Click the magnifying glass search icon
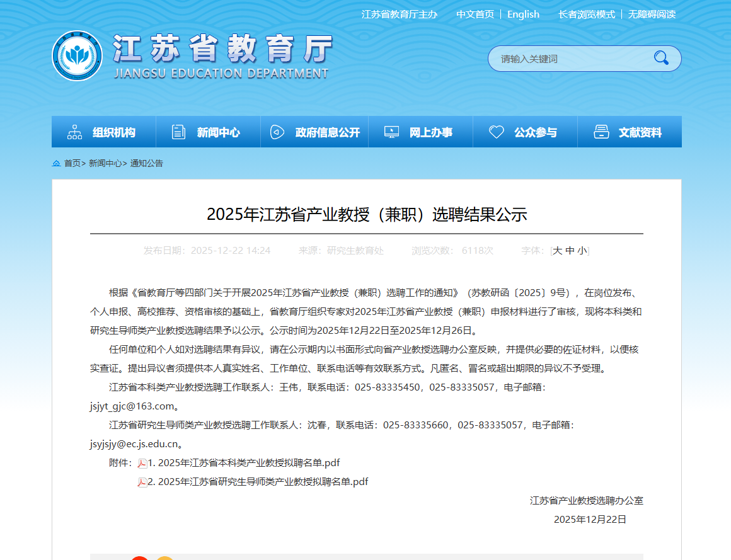Viewport: 731px width, 560px height. [x=661, y=58]
